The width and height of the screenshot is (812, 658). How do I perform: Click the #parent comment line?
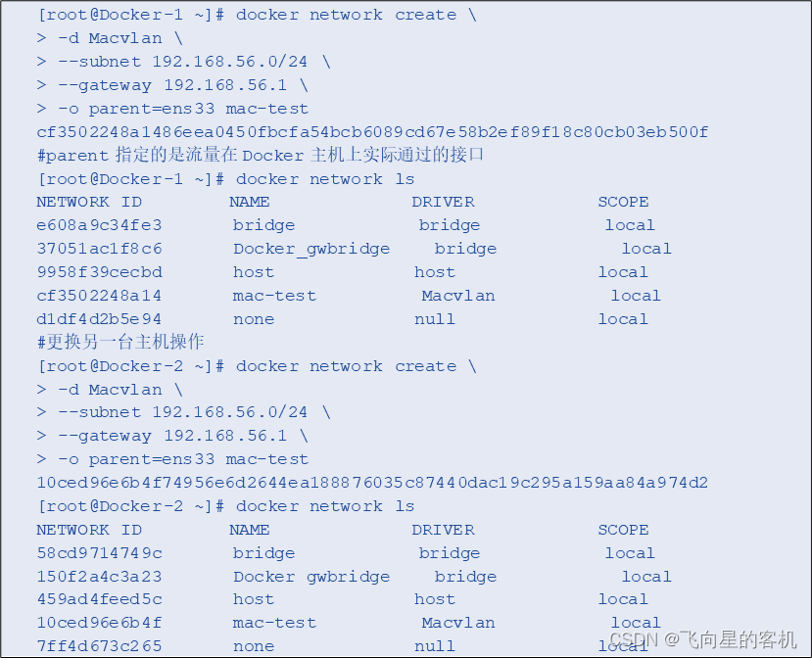[x=261, y=155]
